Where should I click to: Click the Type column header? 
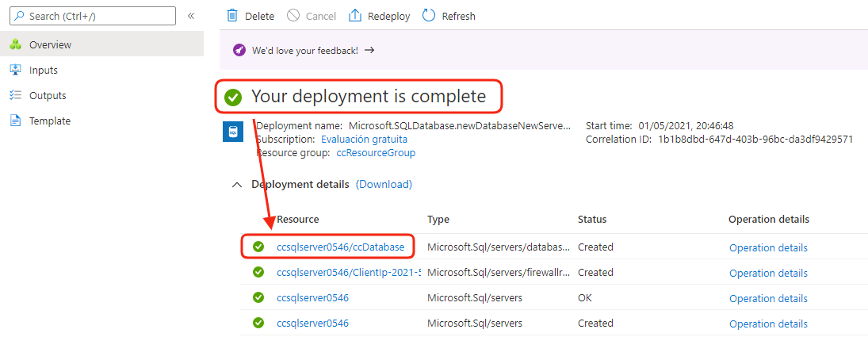click(x=438, y=220)
